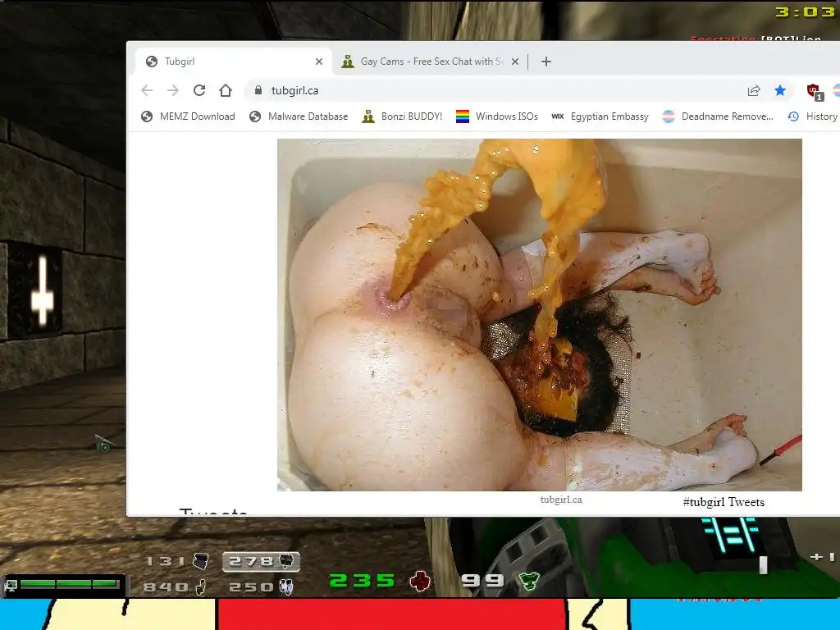Click the 99 armor counter
The width and height of the screenshot is (840, 630).
482,581
